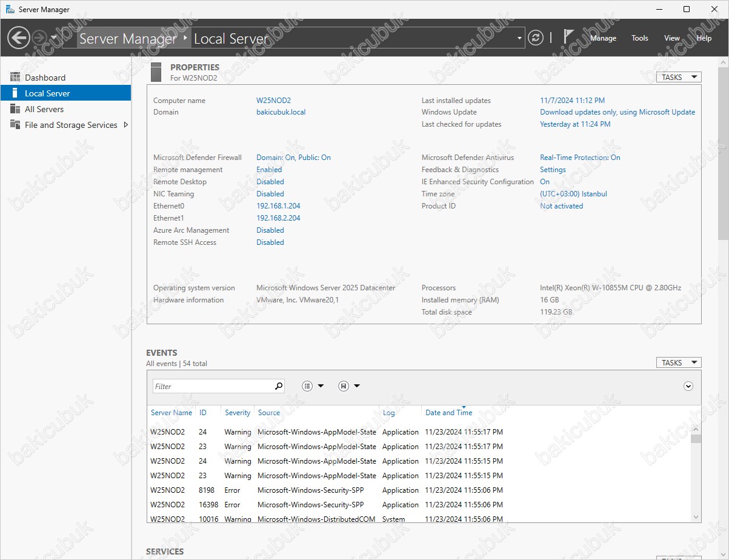The width and height of the screenshot is (729, 560).
Task: Select the Microsoft-Windows-DistributedCOM event row
Action: pyautogui.click(x=419, y=519)
